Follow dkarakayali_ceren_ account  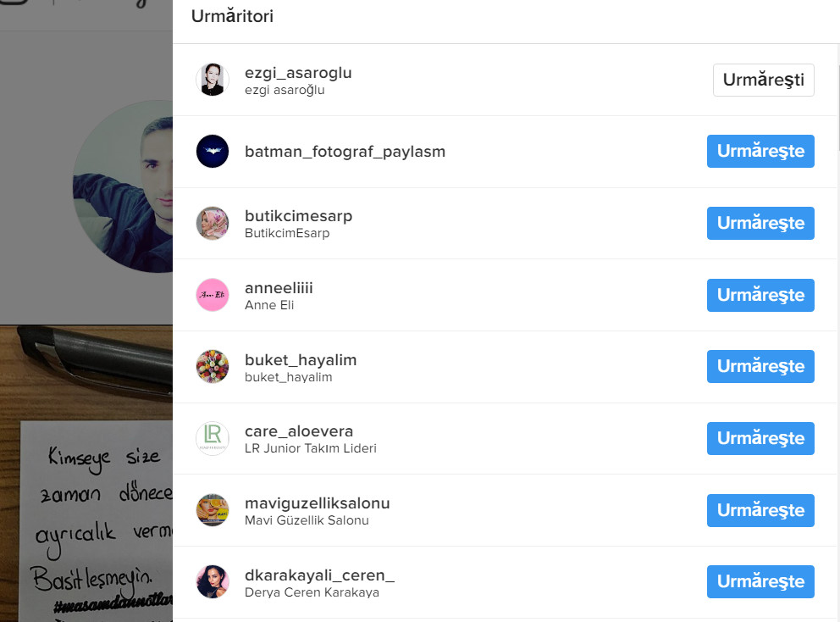coord(760,581)
